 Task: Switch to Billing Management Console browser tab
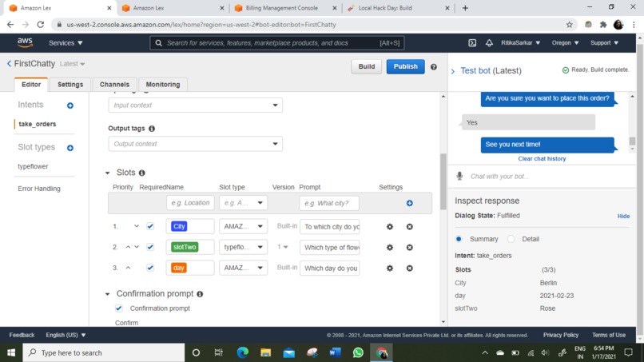coord(286,8)
